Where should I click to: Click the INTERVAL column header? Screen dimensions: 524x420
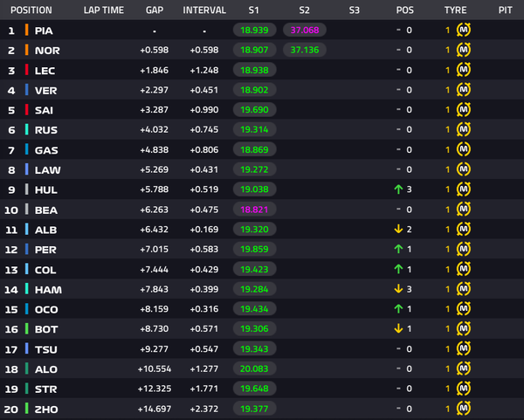(x=204, y=10)
